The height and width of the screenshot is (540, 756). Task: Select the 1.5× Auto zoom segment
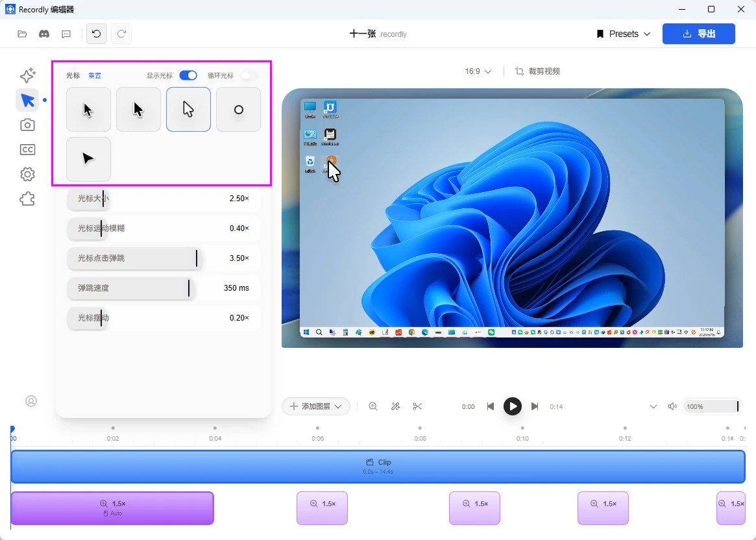click(112, 508)
